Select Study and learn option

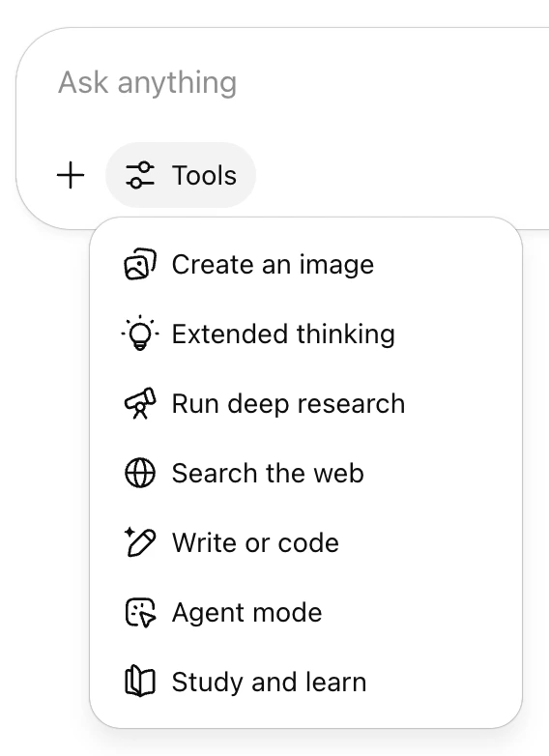[305, 682]
